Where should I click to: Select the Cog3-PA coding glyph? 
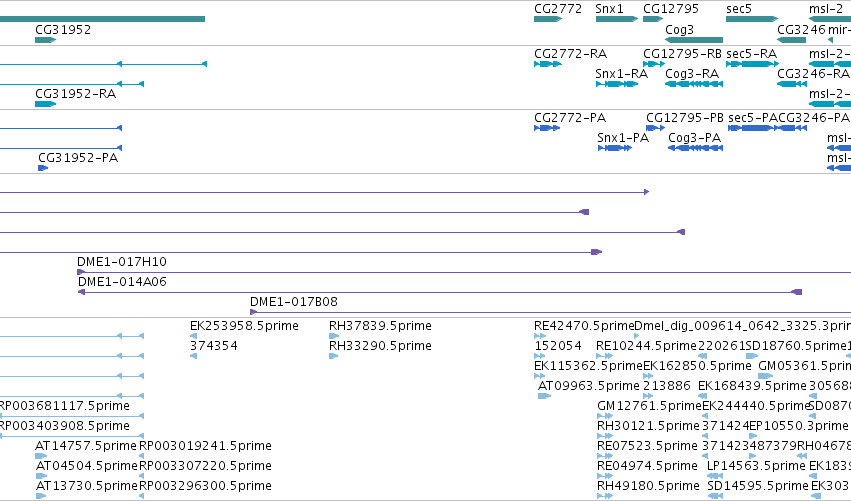point(695,148)
